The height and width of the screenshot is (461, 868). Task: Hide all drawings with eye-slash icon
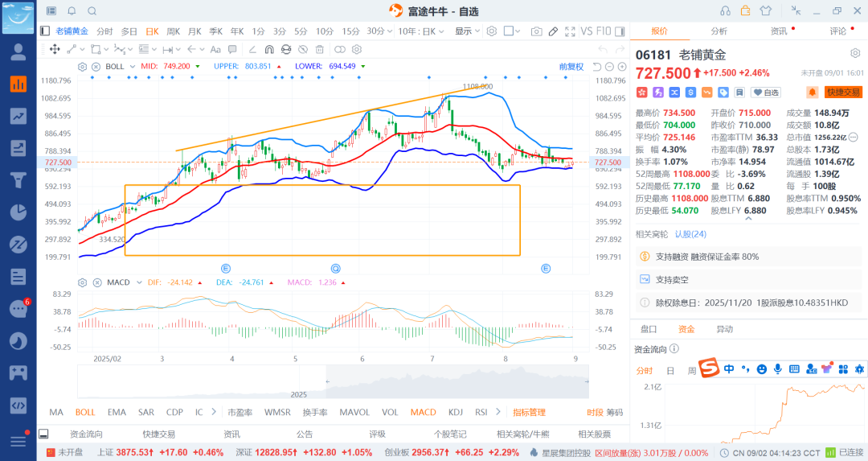303,49
